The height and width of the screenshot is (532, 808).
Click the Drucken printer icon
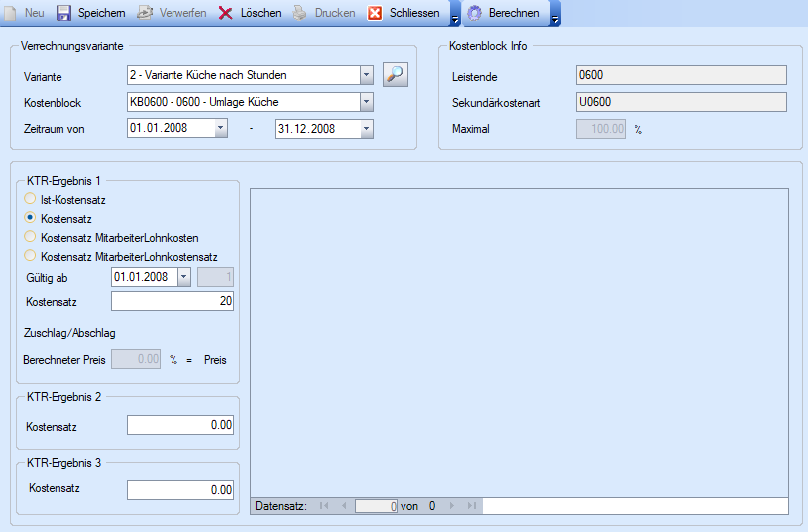[300, 13]
